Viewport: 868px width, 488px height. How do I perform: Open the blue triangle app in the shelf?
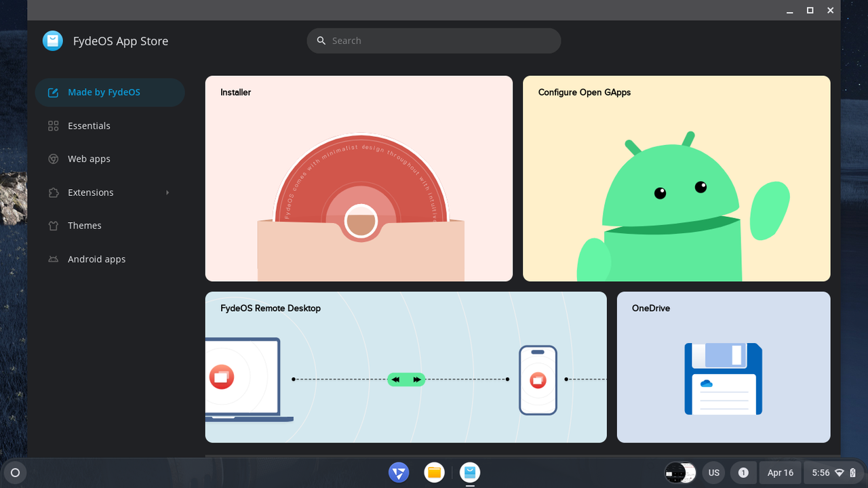[x=399, y=472]
